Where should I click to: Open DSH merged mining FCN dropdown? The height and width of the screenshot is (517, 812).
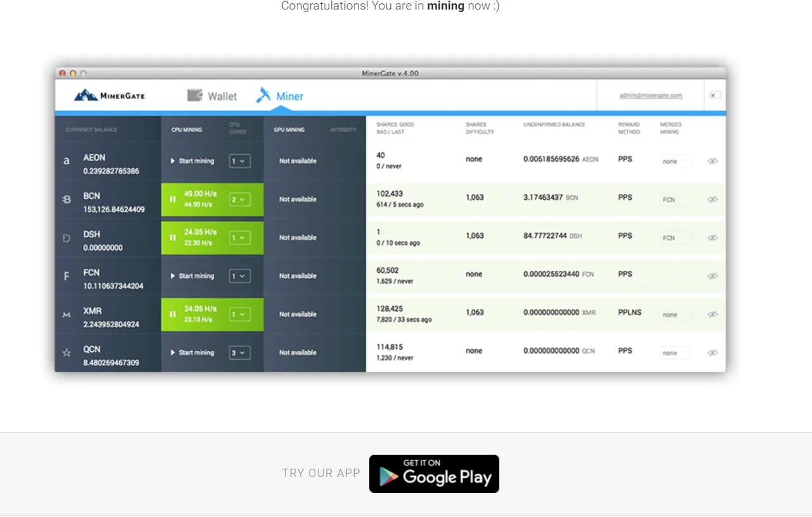[x=675, y=238]
